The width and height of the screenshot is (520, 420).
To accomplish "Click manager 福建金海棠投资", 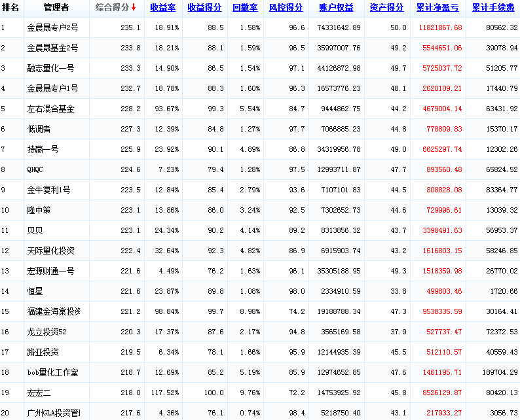I will 54,311.
